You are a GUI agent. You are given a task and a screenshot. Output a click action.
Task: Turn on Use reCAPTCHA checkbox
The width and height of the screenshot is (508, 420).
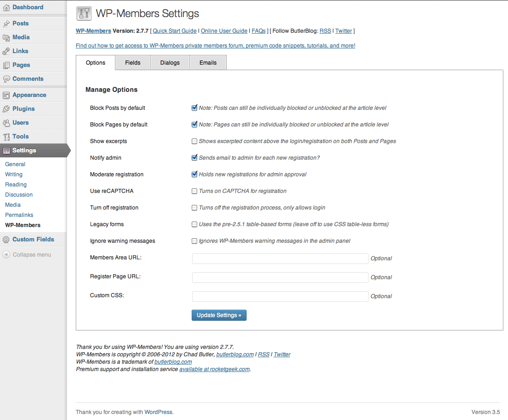point(194,191)
